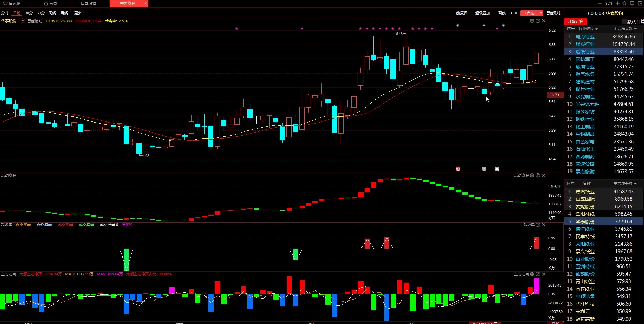Click the red 动 event marker on chart
644x324 pixels.
458,168
